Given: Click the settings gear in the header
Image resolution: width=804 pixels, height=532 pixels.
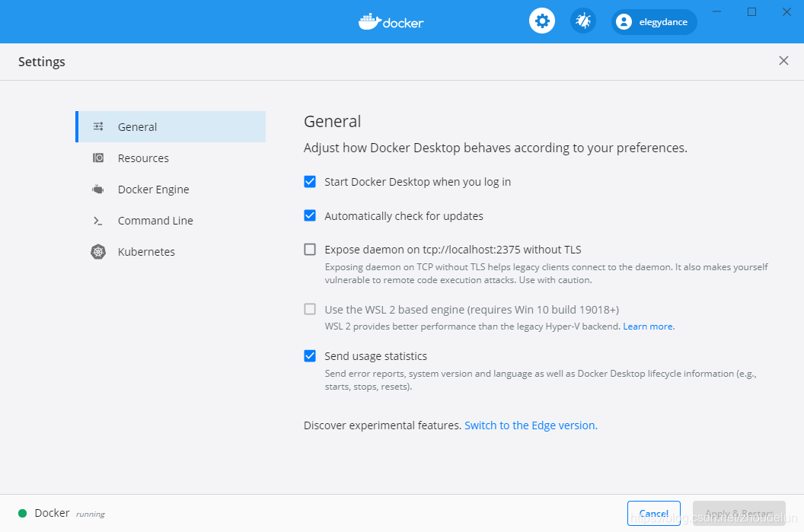Looking at the screenshot, I should [x=542, y=21].
